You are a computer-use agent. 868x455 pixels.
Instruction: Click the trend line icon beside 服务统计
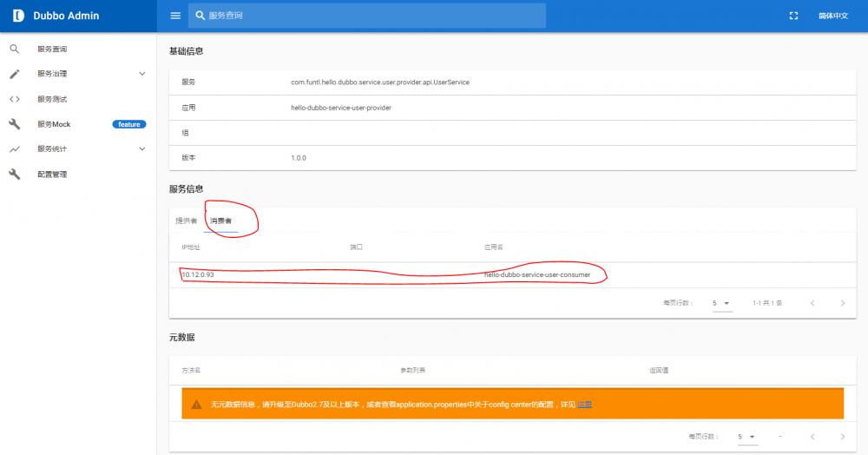[x=15, y=148]
